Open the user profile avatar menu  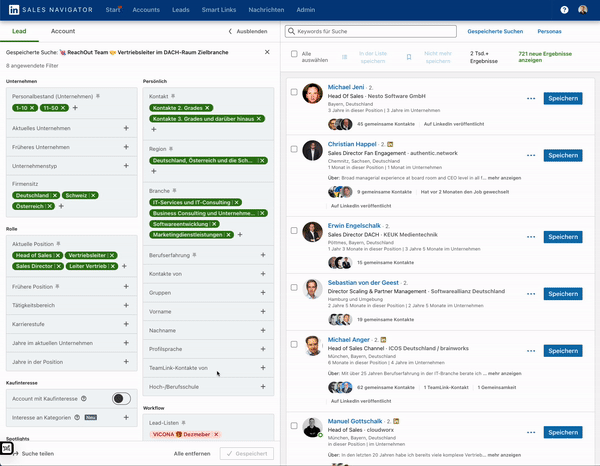tap(583, 10)
